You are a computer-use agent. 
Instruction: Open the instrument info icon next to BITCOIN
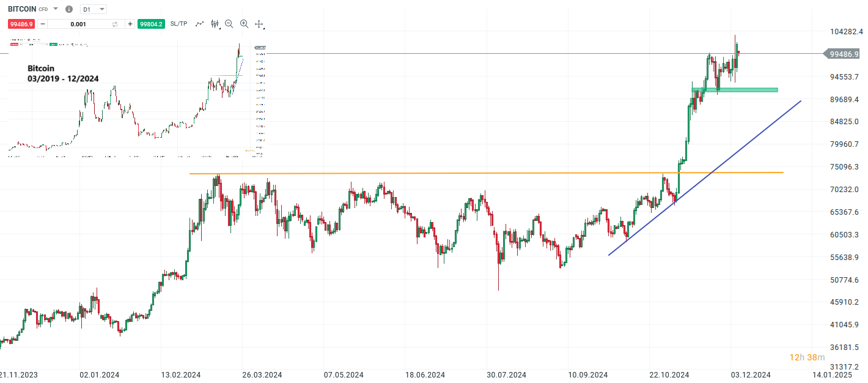68,9
